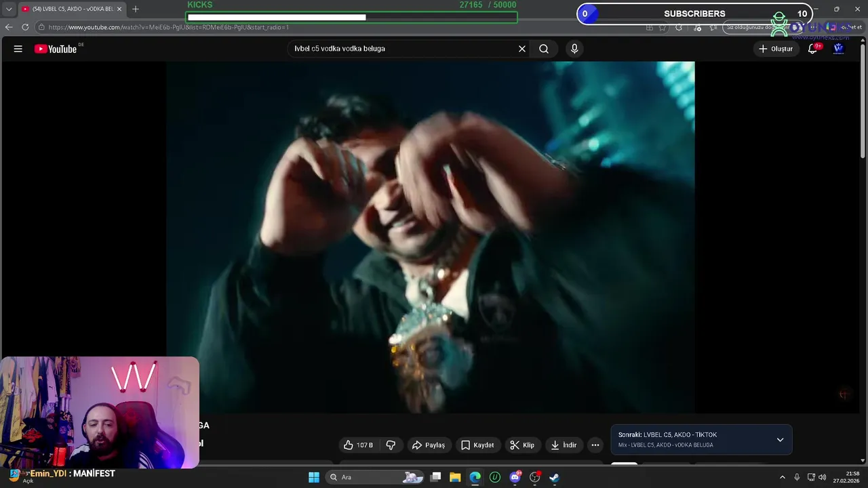Select the browser address bar URL
This screenshot has height=488, width=868.
pos(168,27)
